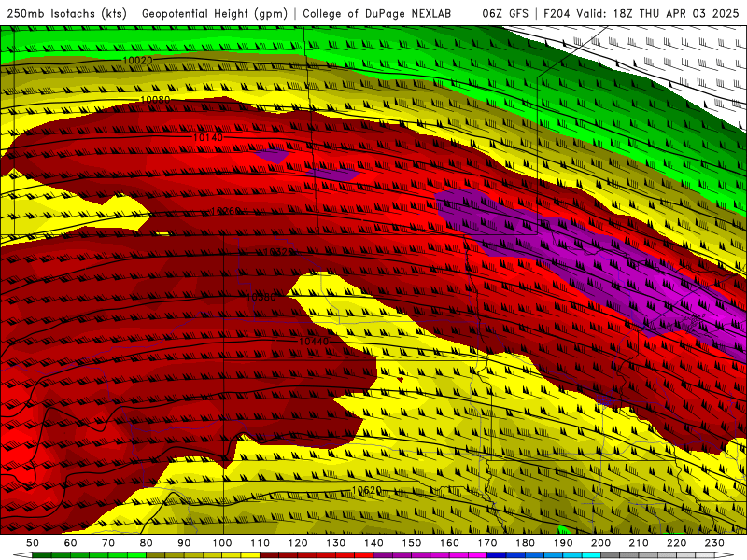Image resolution: width=747 pixels, height=560 pixels.
Task: Click the 10260 height contour label
Action: 226,211
